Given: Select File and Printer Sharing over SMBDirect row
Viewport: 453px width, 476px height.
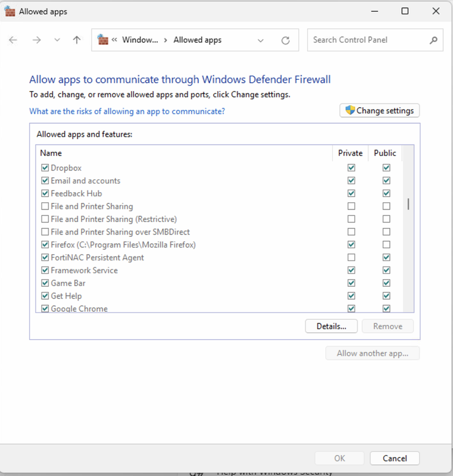Looking at the screenshot, I should click(x=120, y=232).
